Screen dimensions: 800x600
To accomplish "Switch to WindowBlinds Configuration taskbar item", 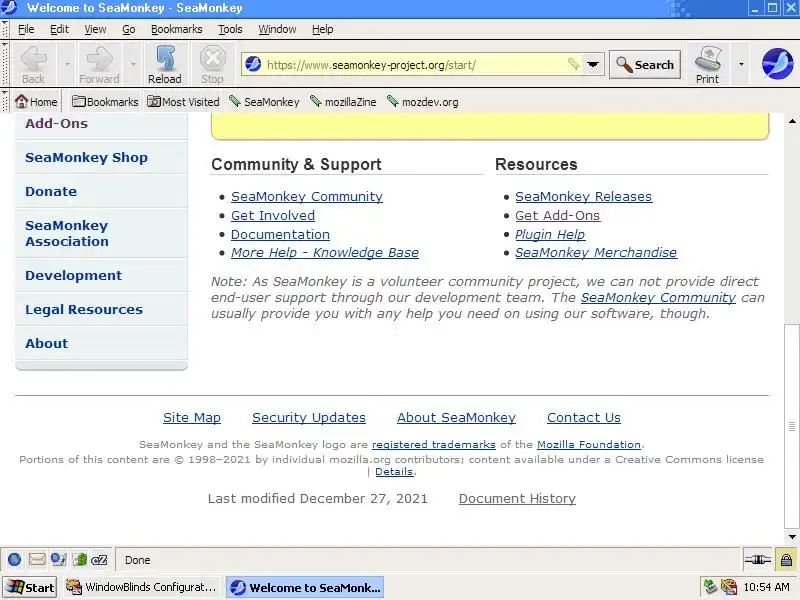I will tap(141, 587).
